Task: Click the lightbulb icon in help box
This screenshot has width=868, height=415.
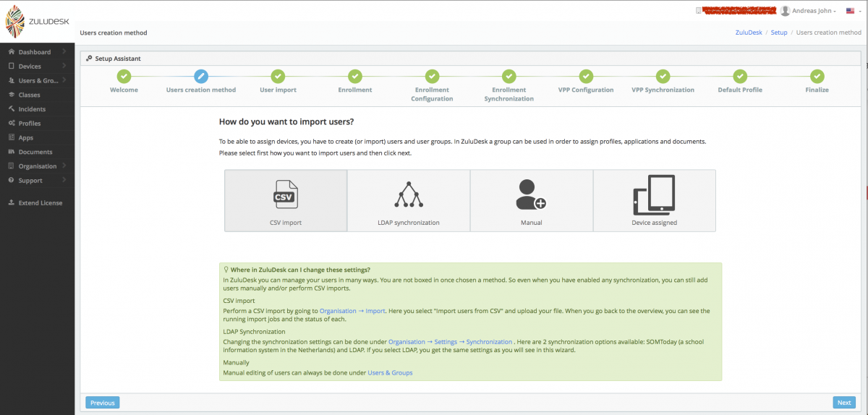Action: point(226,270)
